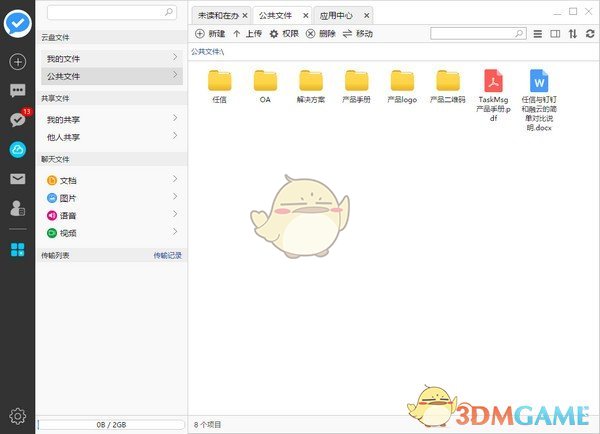Expand 他人共享 chevron
Image resolution: width=600 pixels, height=434 pixels.
pos(175,135)
